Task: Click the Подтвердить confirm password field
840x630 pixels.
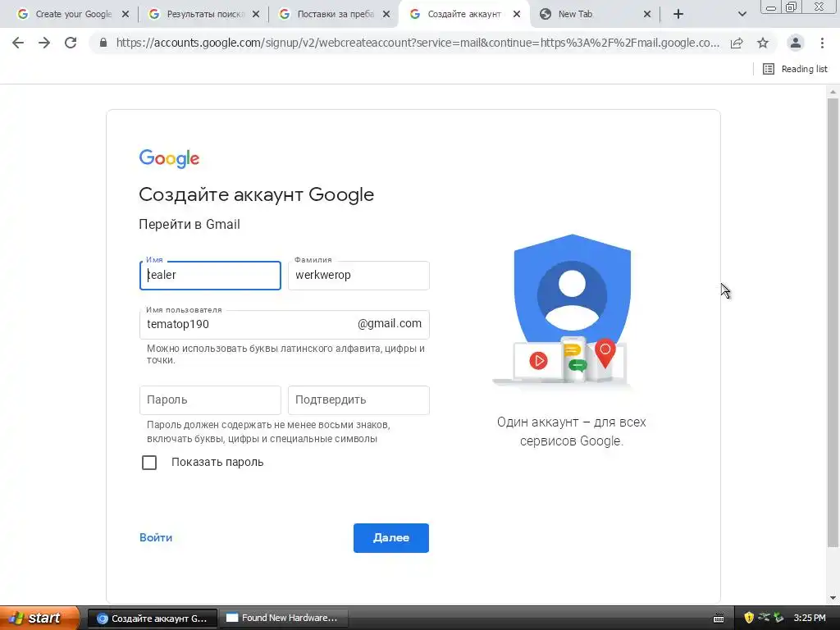Action: pos(358,400)
